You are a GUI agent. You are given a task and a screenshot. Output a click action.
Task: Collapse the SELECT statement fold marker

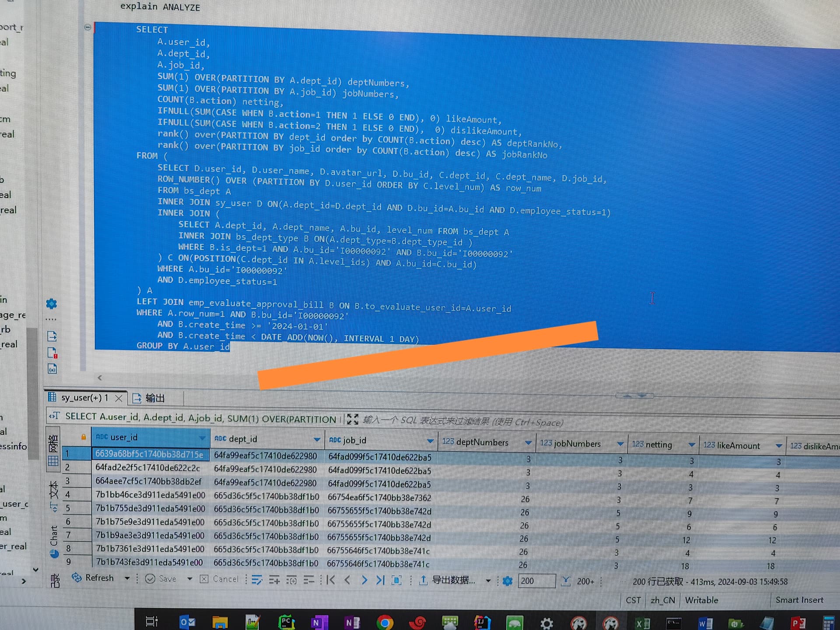click(87, 27)
